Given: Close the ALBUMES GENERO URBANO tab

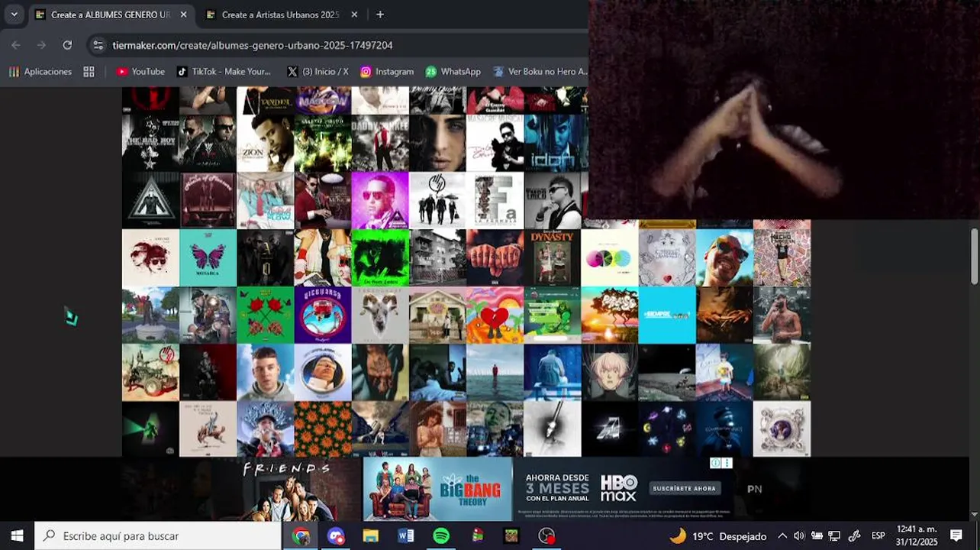Looking at the screenshot, I should tap(183, 15).
